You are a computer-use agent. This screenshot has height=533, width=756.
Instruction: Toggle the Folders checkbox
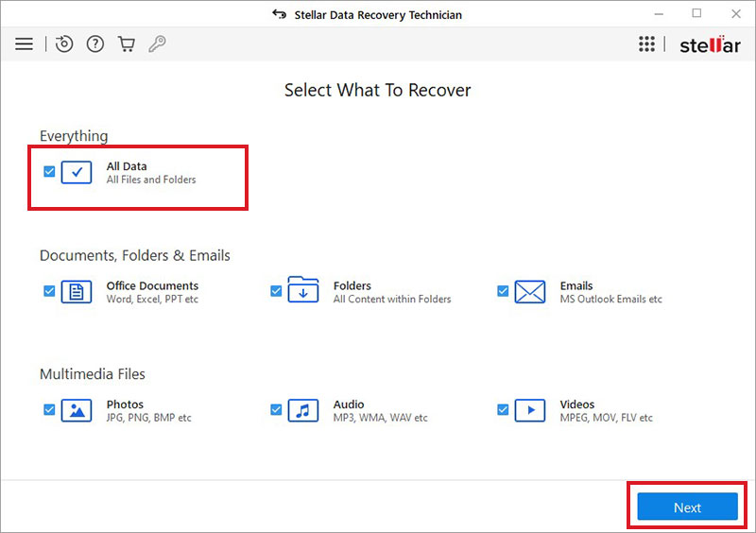[x=276, y=291]
